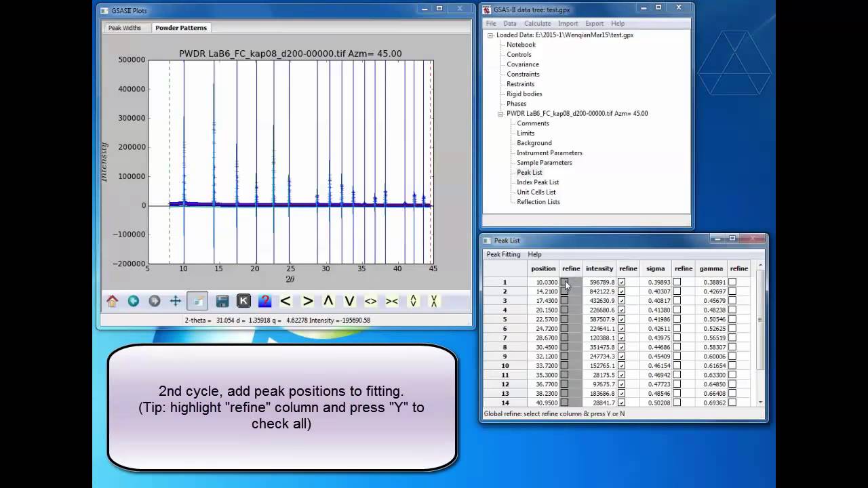Shift plot right with > icon
This screenshot has height=488, width=868.
tap(307, 301)
